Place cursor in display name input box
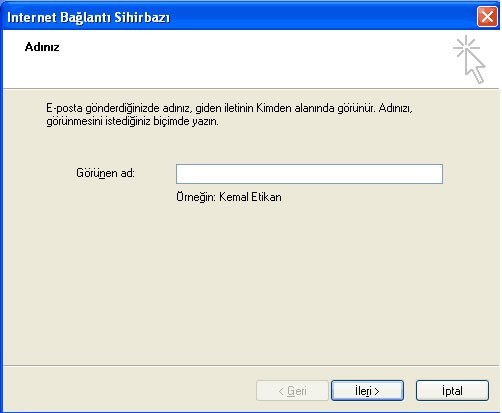Image resolution: width=502 pixels, height=413 pixels. click(309, 174)
